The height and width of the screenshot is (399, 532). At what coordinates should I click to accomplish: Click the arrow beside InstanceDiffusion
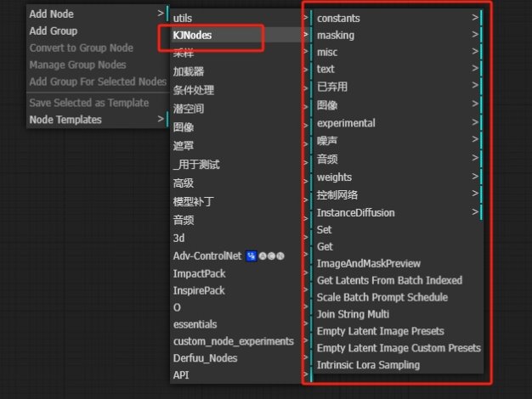click(x=475, y=211)
